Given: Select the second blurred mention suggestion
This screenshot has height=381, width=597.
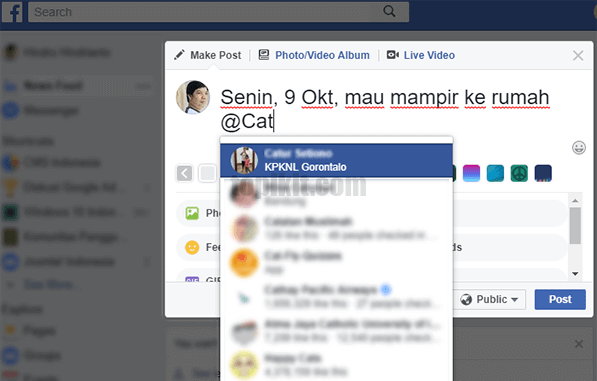Looking at the screenshot, I should (337, 194).
